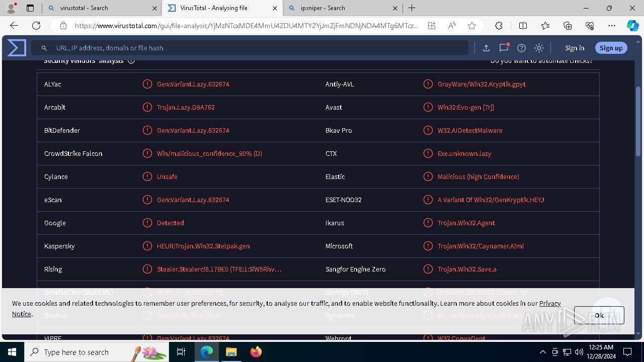Open the app available icon in address bar
Viewport: 644px width, 362px height.
[432, 26]
